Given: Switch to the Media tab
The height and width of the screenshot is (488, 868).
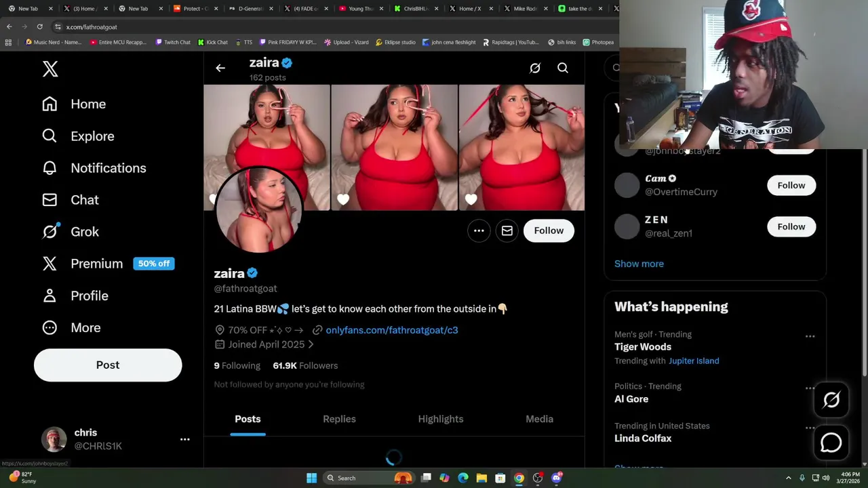Looking at the screenshot, I should [539, 419].
